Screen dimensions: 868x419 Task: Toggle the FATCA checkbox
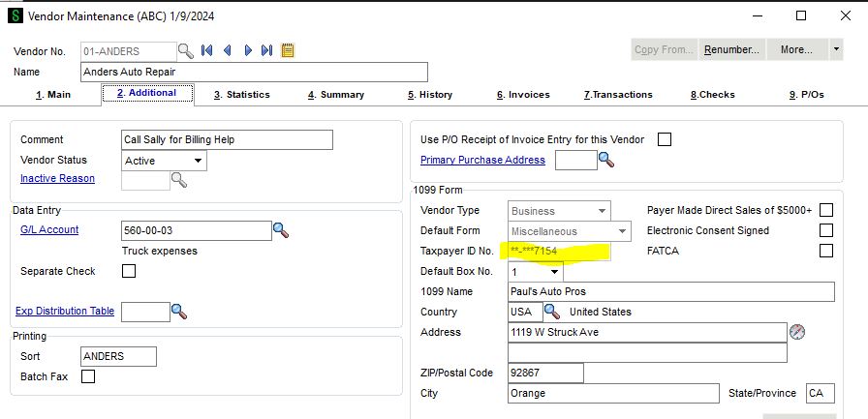[x=826, y=251]
